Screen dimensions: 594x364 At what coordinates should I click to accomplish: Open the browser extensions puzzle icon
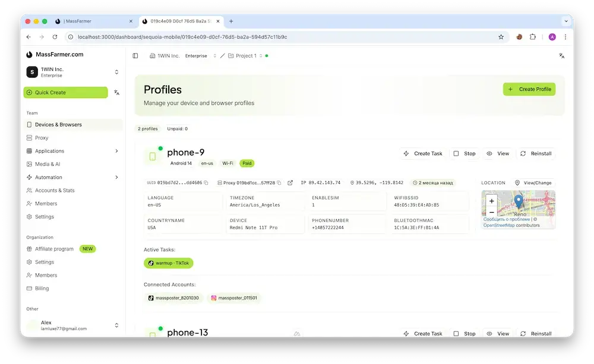533,37
